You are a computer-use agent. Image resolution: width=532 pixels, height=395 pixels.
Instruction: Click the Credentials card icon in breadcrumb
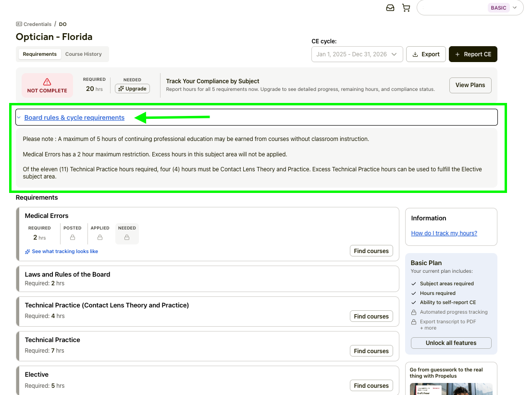coord(19,24)
